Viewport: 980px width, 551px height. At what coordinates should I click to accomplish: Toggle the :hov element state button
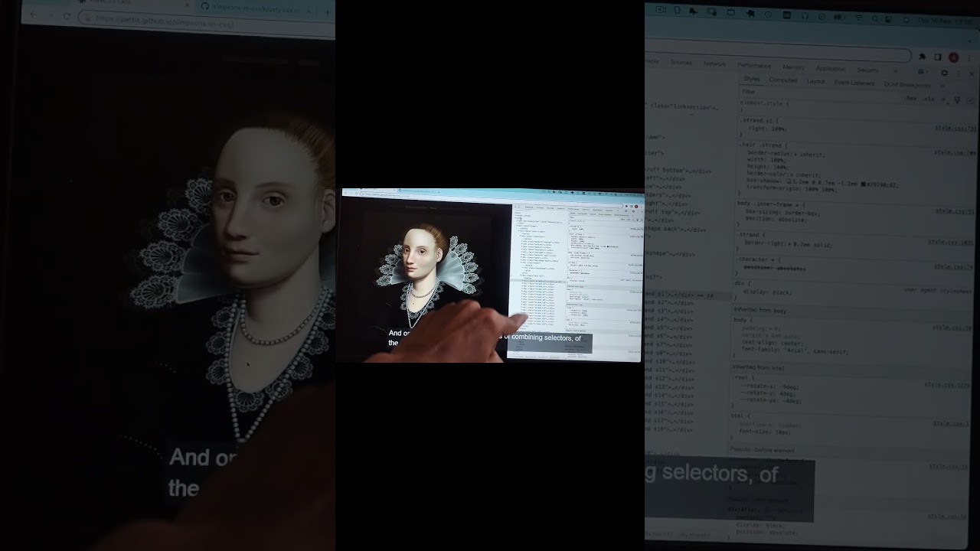coord(912,99)
